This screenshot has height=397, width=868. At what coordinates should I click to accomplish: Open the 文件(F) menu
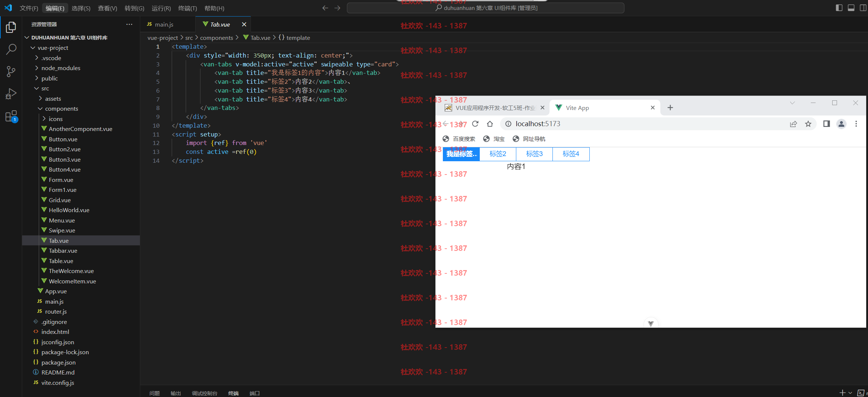point(29,8)
